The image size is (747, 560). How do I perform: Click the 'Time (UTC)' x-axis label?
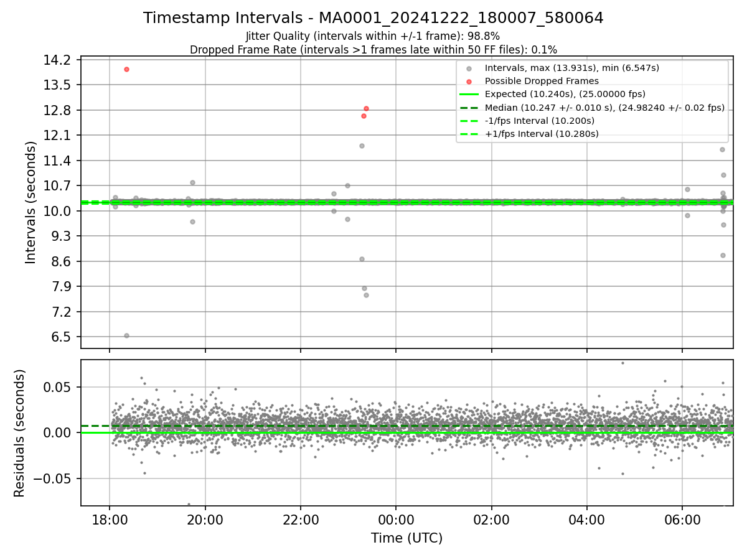pos(406,538)
